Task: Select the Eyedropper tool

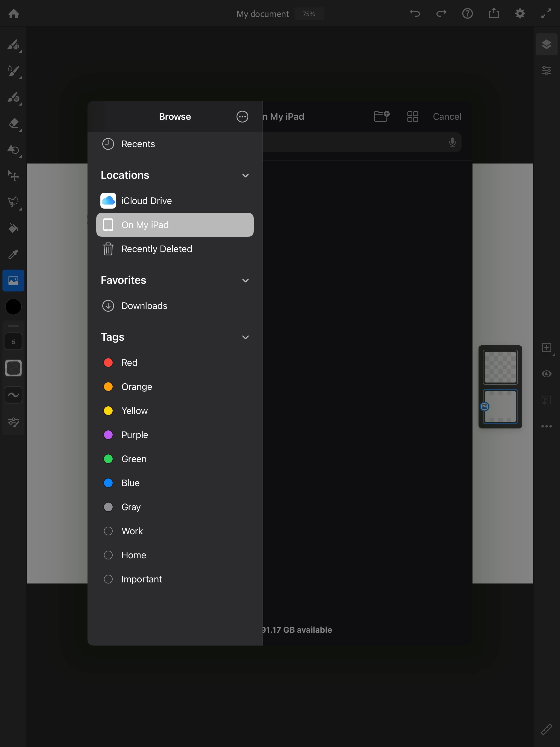Action: pos(13,254)
